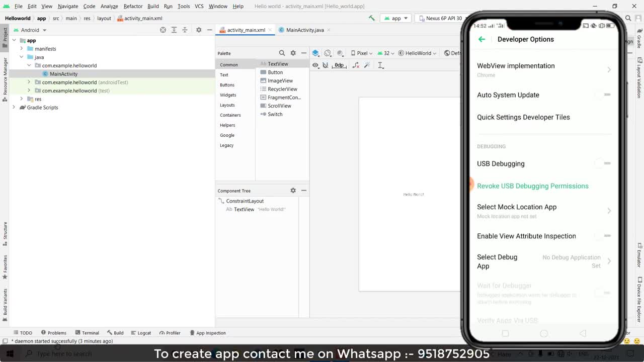The image size is (644, 362).
Task: Open the Build menu
Action: coord(153,6)
